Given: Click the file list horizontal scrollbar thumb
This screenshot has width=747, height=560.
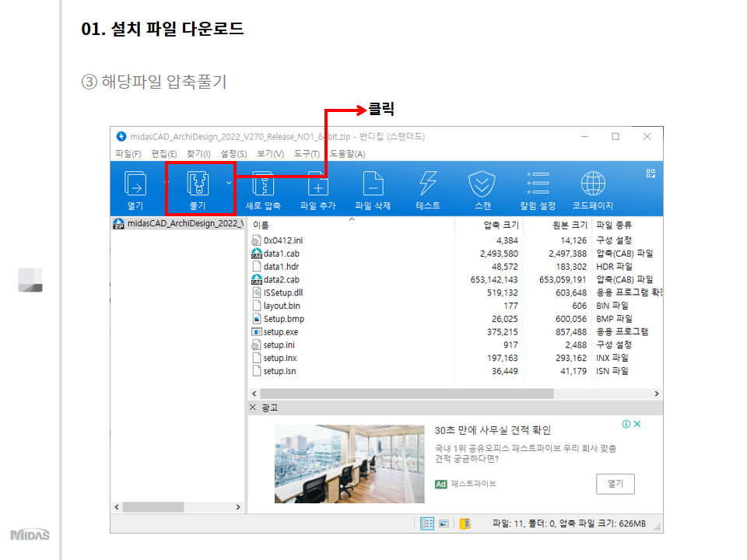Looking at the screenshot, I should (407, 394).
